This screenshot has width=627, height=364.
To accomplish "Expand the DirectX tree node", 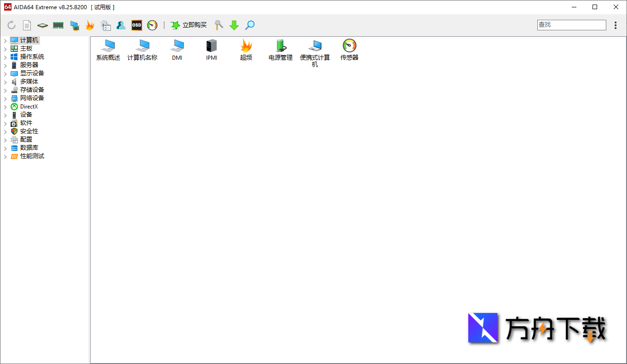I will point(5,106).
